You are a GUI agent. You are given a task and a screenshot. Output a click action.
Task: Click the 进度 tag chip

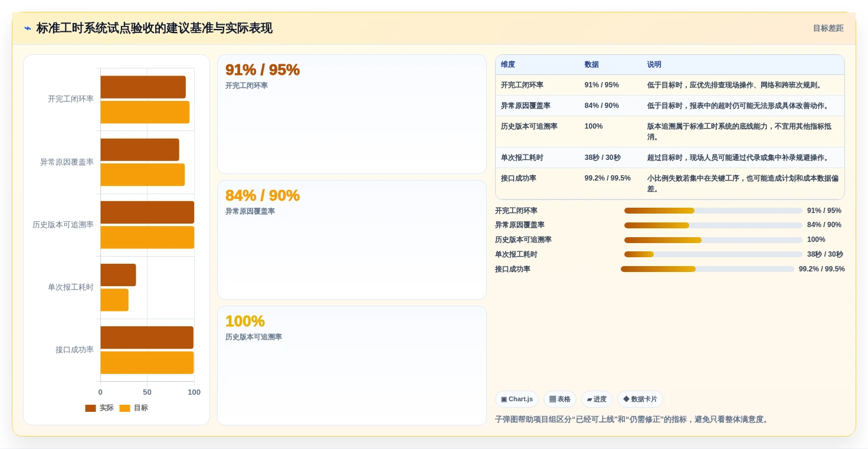coord(597,399)
